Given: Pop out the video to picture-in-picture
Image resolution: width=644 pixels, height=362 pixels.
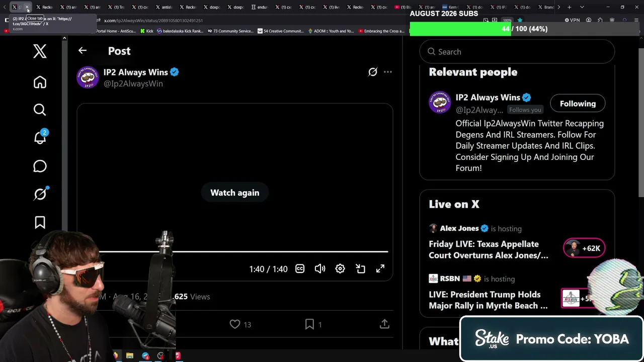Looking at the screenshot, I should (360, 269).
